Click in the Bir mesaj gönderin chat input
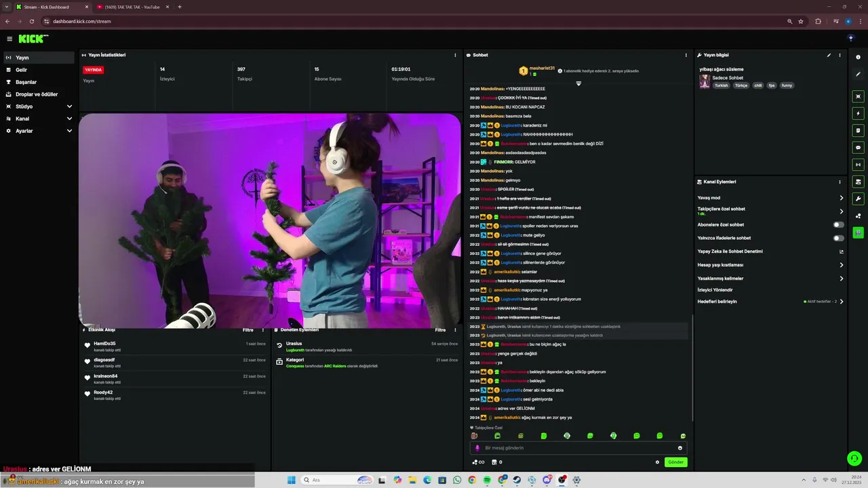This screenshot has width=868, height=488. pyautogui.click(x=578, y=448)
